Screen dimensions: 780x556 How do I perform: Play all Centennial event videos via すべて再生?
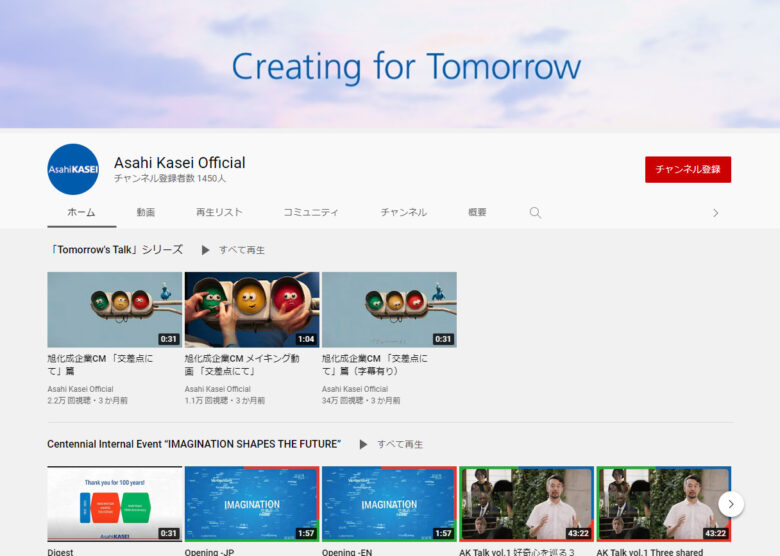[x=400, y=445]
